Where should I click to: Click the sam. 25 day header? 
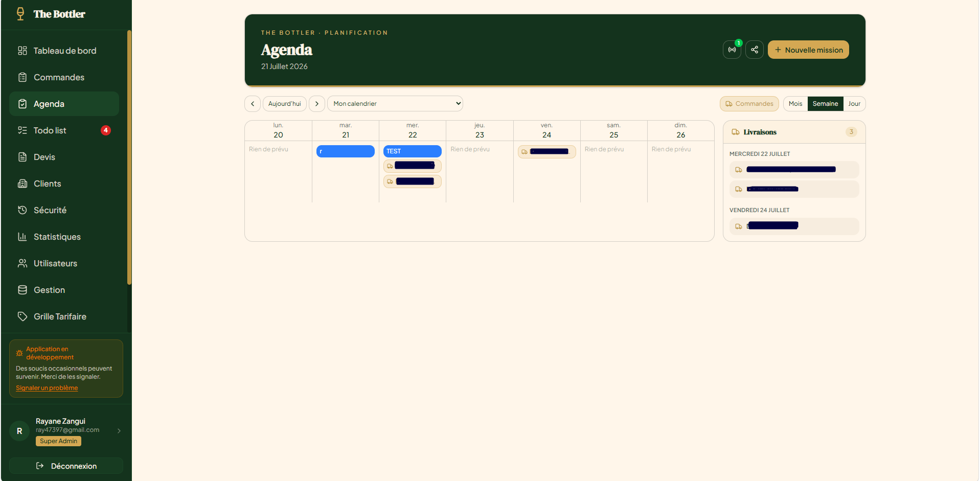613,131
